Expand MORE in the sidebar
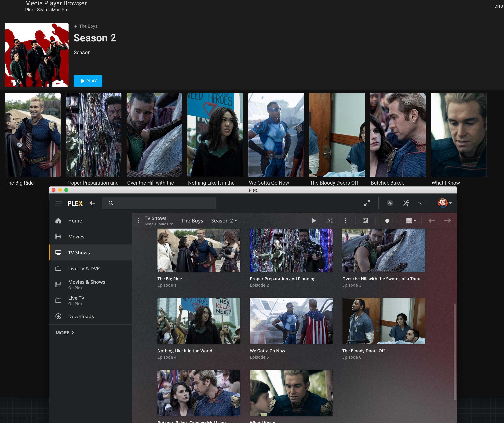504x423 pixels. click(65, 332)
